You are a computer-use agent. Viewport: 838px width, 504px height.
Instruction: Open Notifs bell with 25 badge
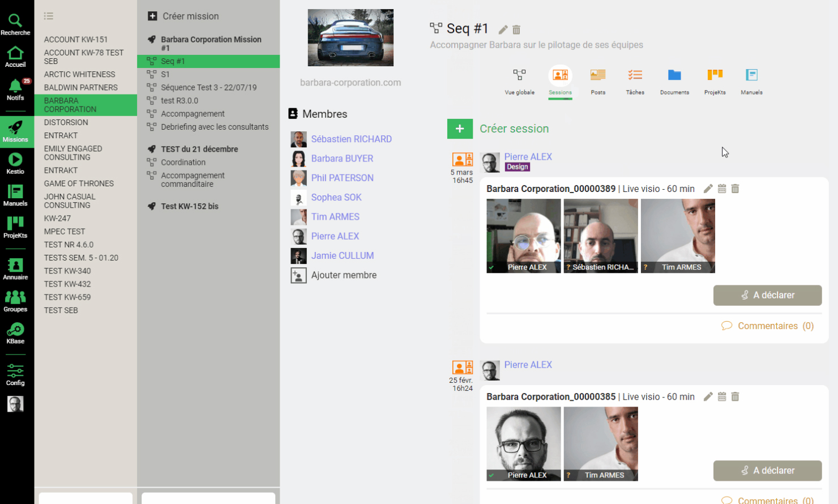click(x=15, y=89)
